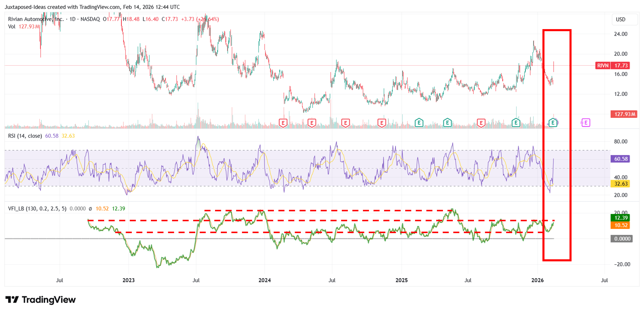
Task: Select the RSI (14, close) indicator legend
Action: click(25, 136)
